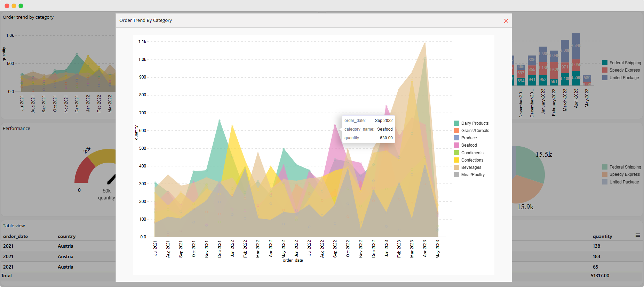Click the background Order trend by category title
The width and height of the screenshot is (644, 287).
pos(28,17)
